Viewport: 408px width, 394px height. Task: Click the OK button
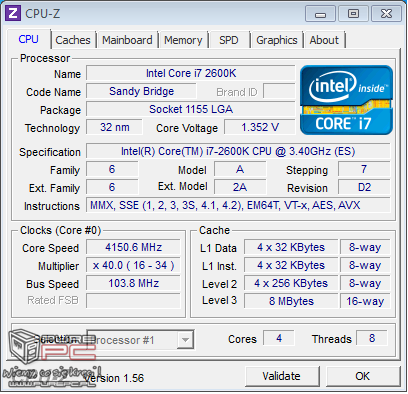pyautogui.click(x=363, y=376)
